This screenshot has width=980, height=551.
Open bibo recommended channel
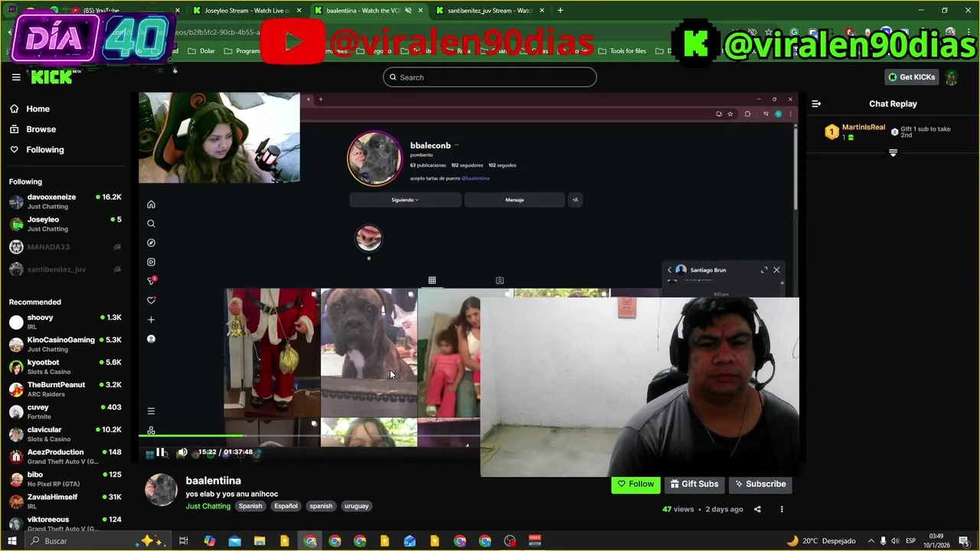point(65,479)
